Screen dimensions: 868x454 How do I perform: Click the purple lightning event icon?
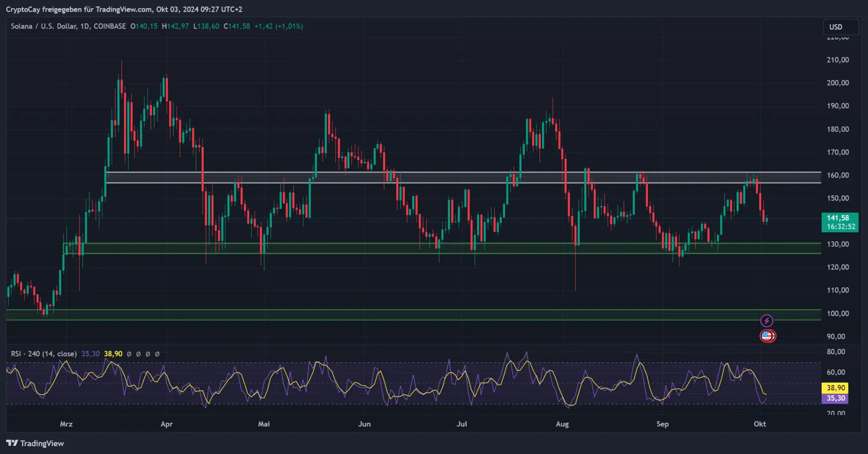pos(766,321)
